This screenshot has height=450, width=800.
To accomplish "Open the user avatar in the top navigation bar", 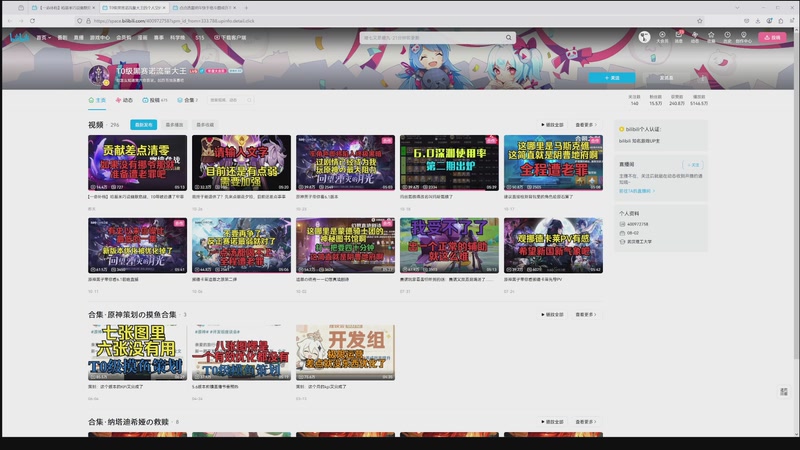I will [644, 37].
